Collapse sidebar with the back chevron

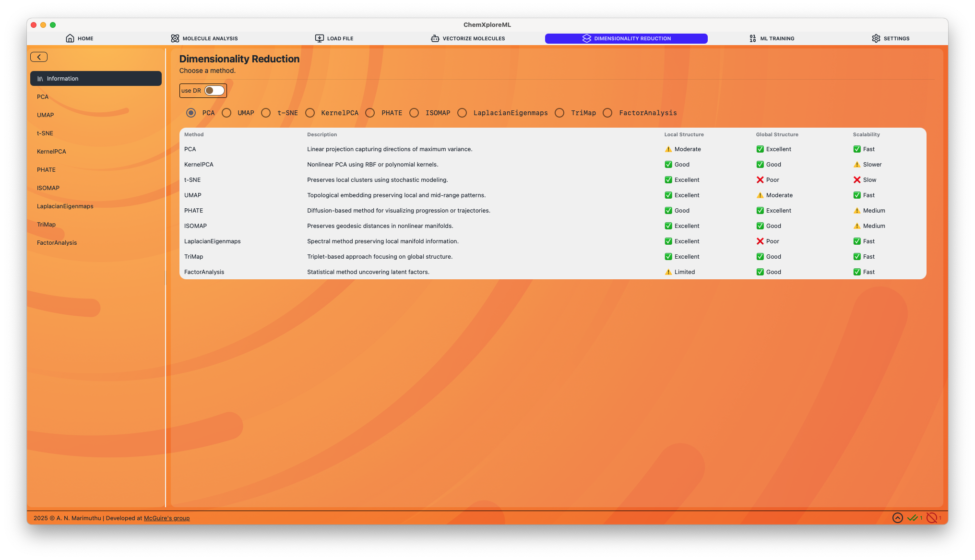[x=39, y=57]
